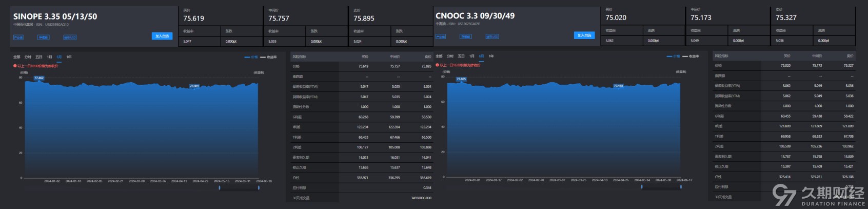
Task: Click right range handle under CNOOC chart
Action: click(x=681, y=187)
